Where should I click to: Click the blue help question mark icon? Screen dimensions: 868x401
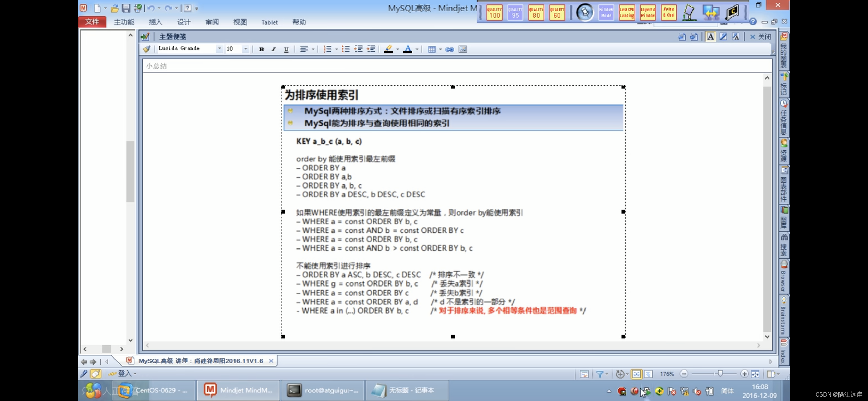click(753, 21)
